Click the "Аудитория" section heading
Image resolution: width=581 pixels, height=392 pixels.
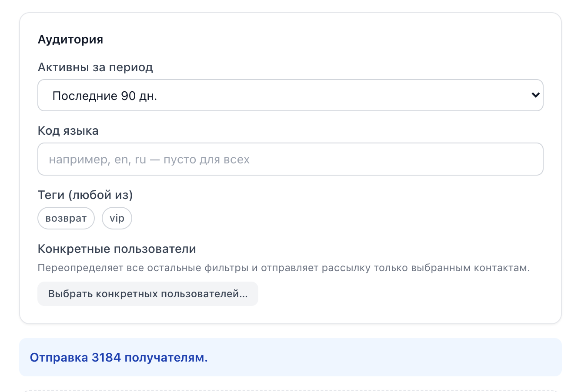[70, 40]
